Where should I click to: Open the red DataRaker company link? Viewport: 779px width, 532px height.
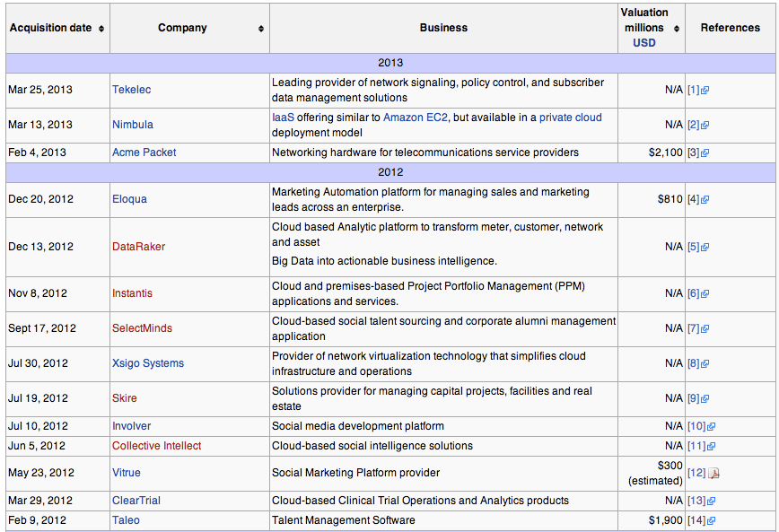click(x=138, y=247)
